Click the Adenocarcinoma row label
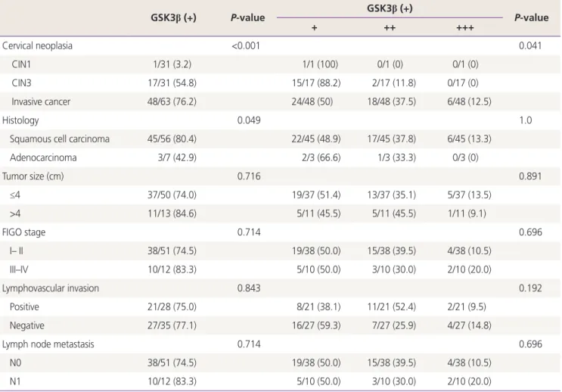The image size is (562, 392). pyautogui.click(x=43, y=158)
